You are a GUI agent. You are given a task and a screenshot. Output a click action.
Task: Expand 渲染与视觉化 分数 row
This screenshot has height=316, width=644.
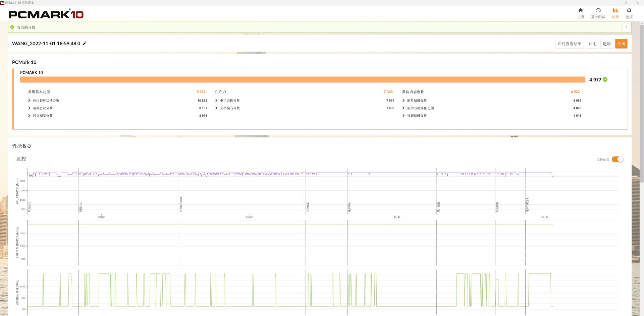(x=404, y=108)
